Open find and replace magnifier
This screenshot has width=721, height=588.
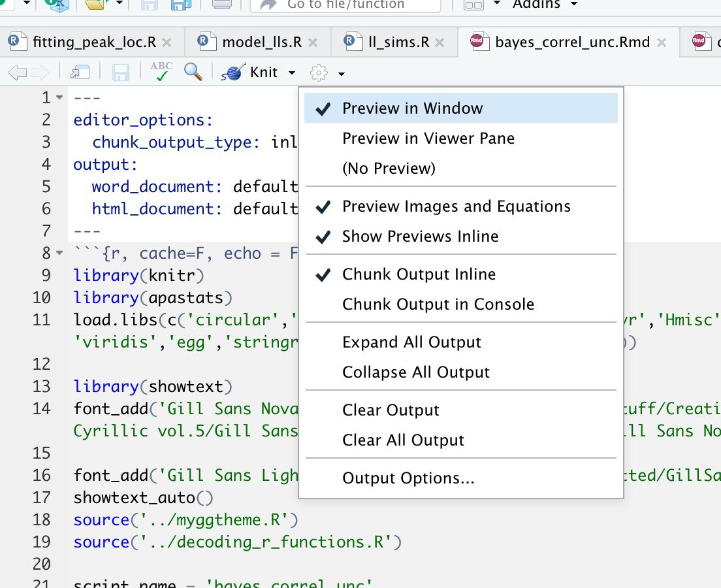tap(193, 72)
